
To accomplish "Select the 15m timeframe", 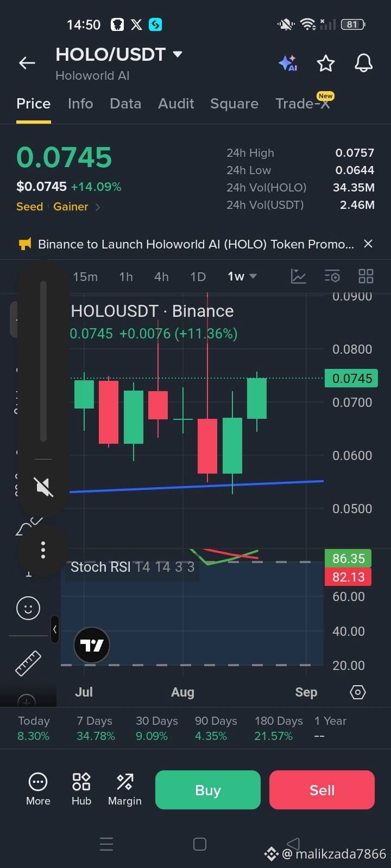I will click(85, 277).
